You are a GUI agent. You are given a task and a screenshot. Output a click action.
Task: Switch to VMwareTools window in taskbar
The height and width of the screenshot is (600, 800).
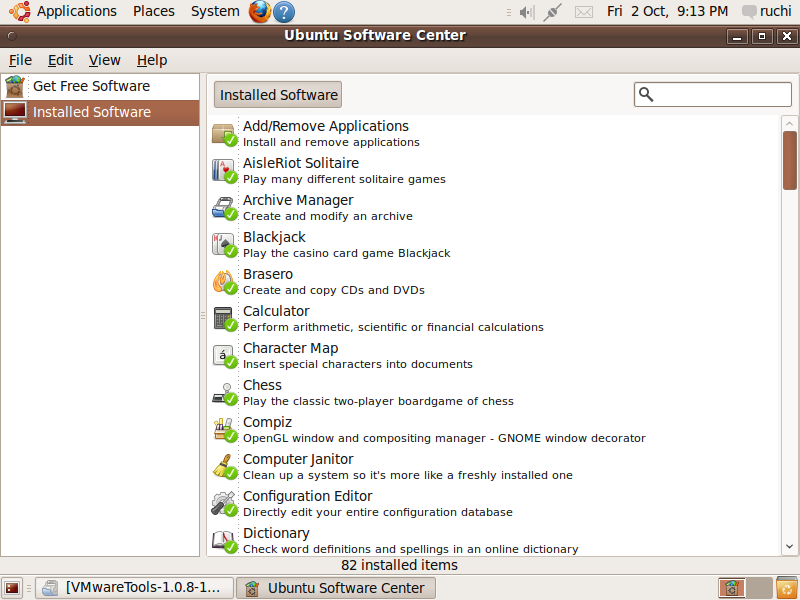135,588
